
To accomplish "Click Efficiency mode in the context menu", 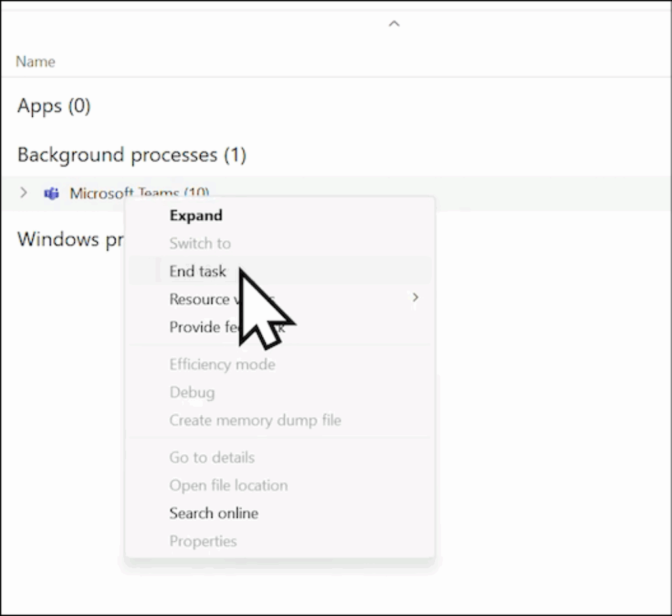I will click(222, 364).
